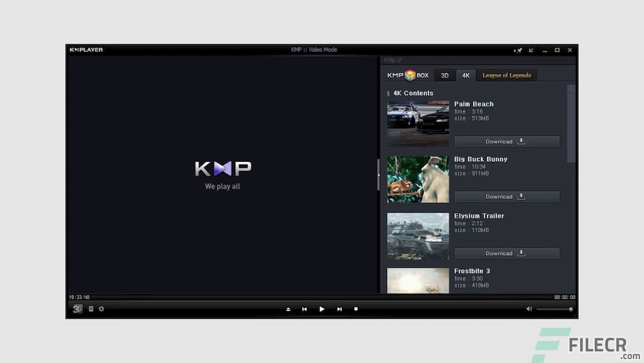
Task: Select the 3D contents tab
Action: click(x=444, y=75)
